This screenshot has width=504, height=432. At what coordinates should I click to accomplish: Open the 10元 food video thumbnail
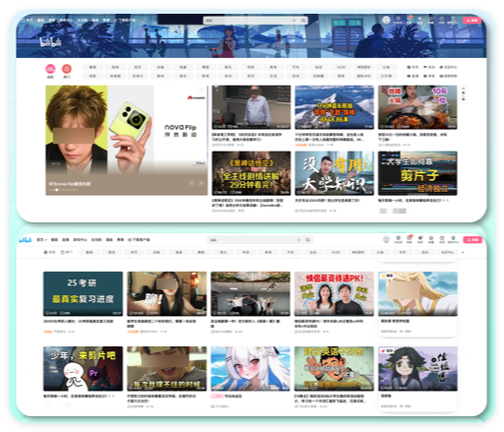(x=417, y=107)
